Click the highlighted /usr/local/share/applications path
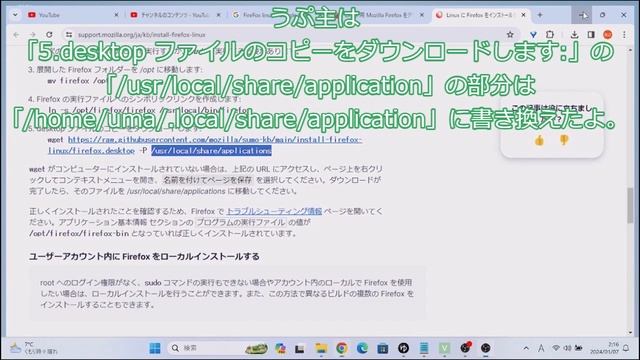 (211, 151)
